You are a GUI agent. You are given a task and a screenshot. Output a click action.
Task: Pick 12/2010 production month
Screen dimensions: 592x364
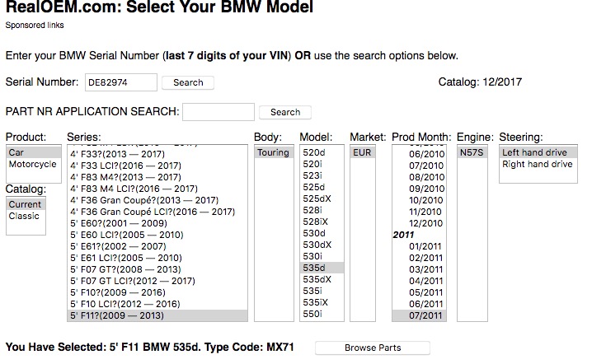[x=425, y=223]
